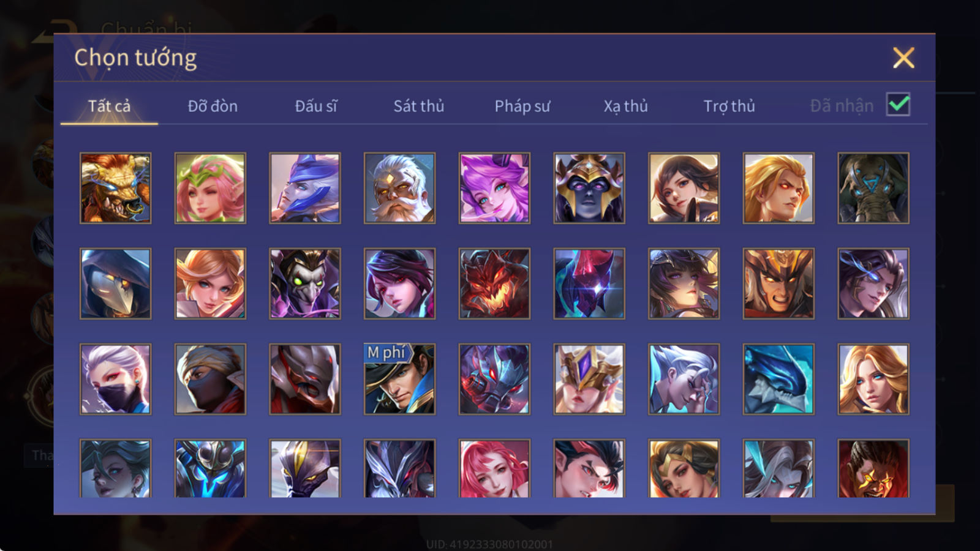Select the plague doctor beak mask hero
Viewport: 980px width, 551px height.
tap(115, 283)
